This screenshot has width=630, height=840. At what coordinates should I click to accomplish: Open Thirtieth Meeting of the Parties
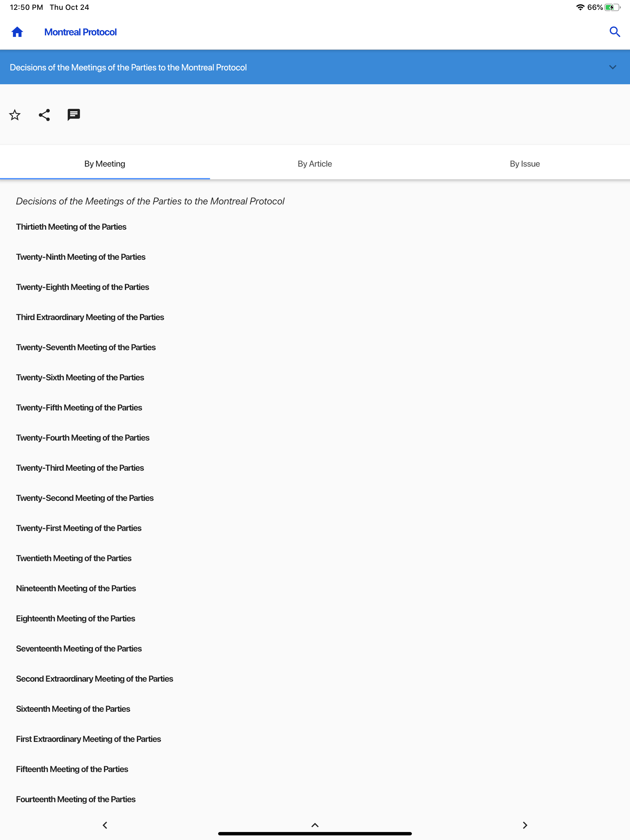[71, 227]
